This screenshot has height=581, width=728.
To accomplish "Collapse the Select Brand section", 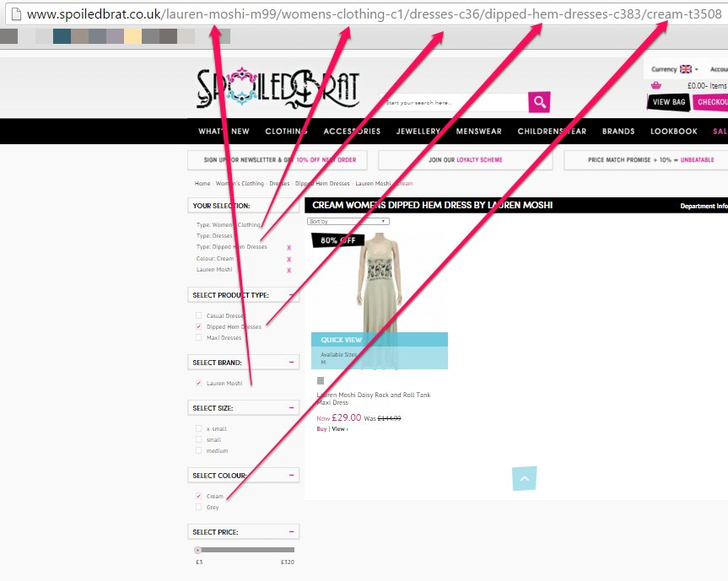I will tap(292, 362).
